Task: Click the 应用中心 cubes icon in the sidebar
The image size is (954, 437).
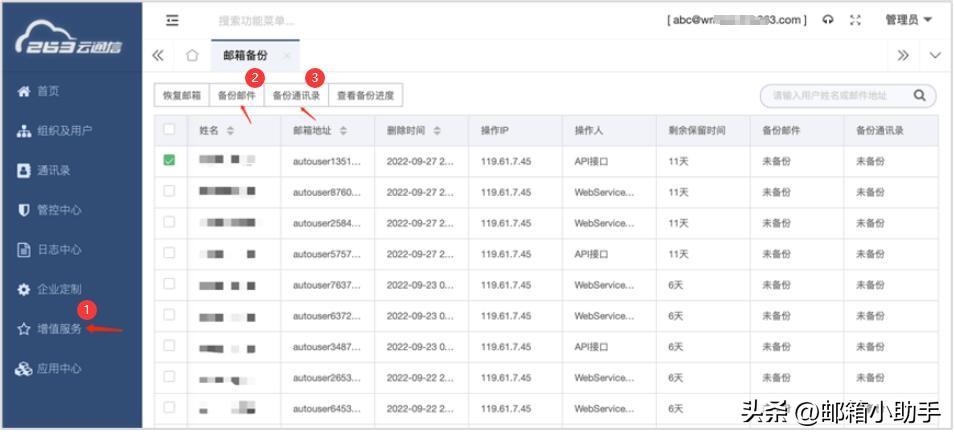Action: [x=24, y=369]
